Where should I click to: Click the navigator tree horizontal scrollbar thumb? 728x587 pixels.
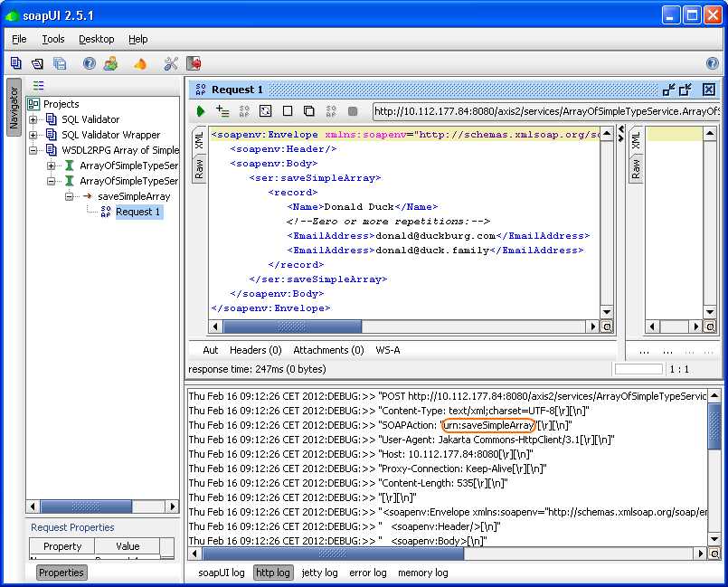86,507
